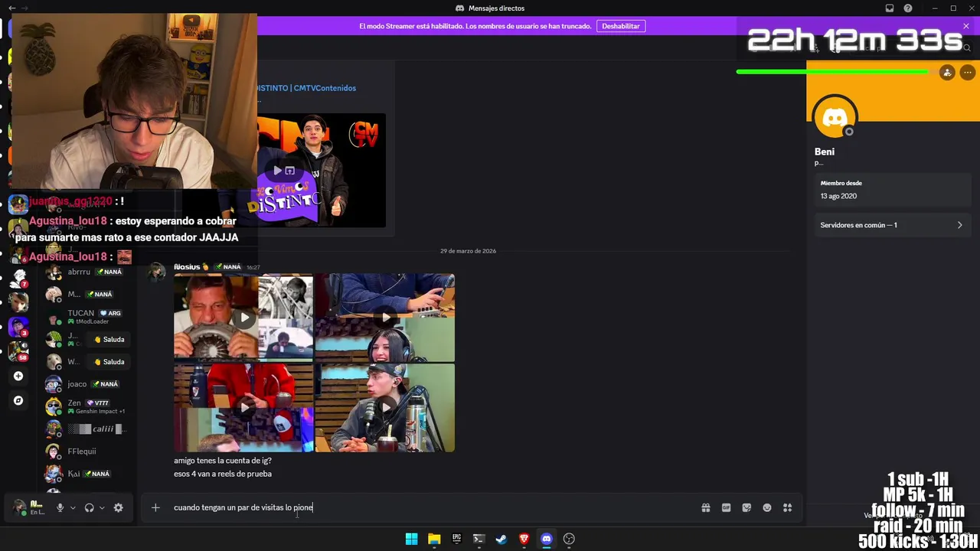Open direct message with Zen
The image size is (980, 551).
pos(87,406)
